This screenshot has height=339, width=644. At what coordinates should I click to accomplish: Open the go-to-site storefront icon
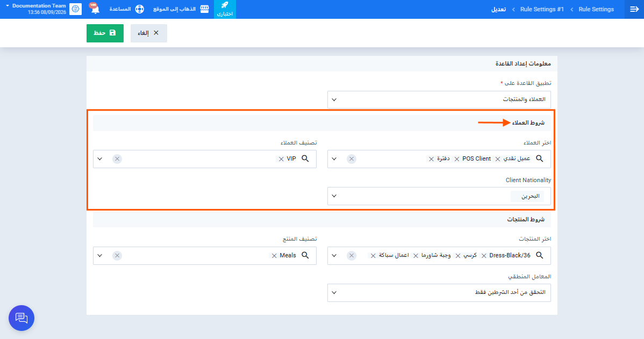point(204,9)
